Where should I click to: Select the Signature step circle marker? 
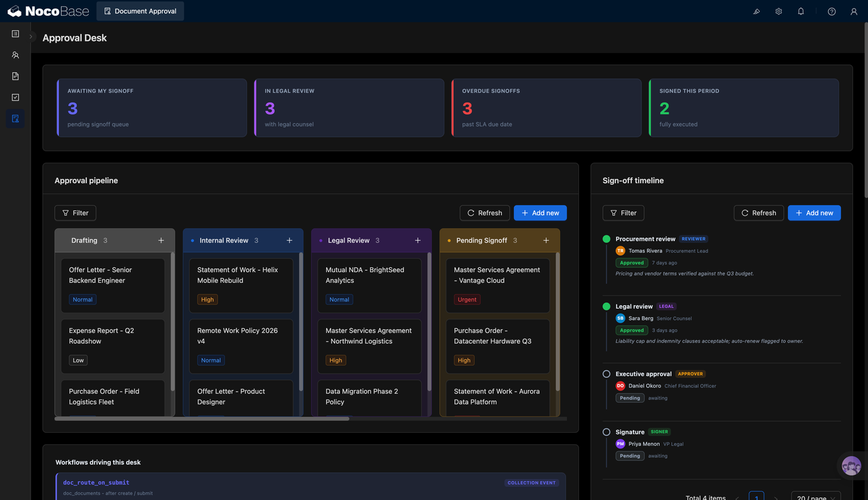point(606,432)
